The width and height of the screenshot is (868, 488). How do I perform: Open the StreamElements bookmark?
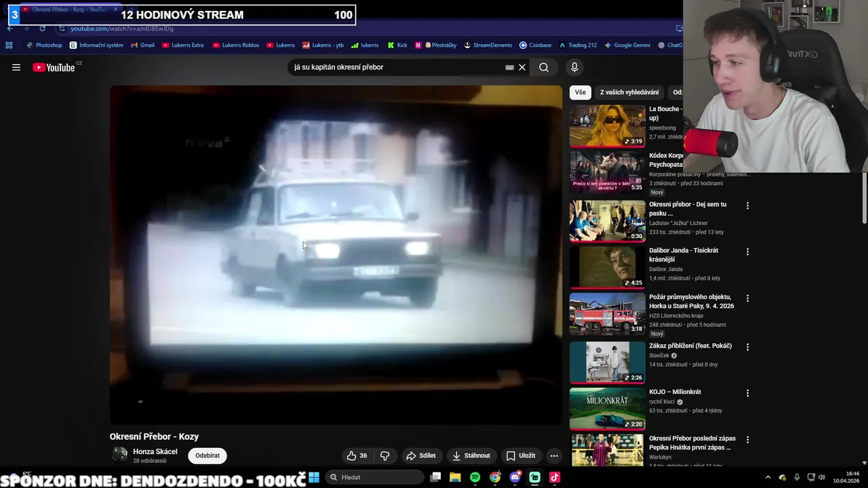pos(488,45)
